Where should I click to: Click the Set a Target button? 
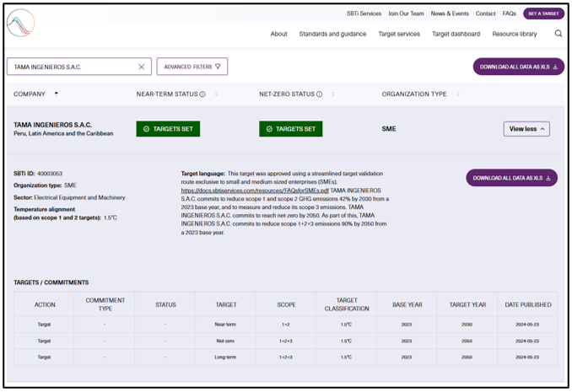coord(543,13)
